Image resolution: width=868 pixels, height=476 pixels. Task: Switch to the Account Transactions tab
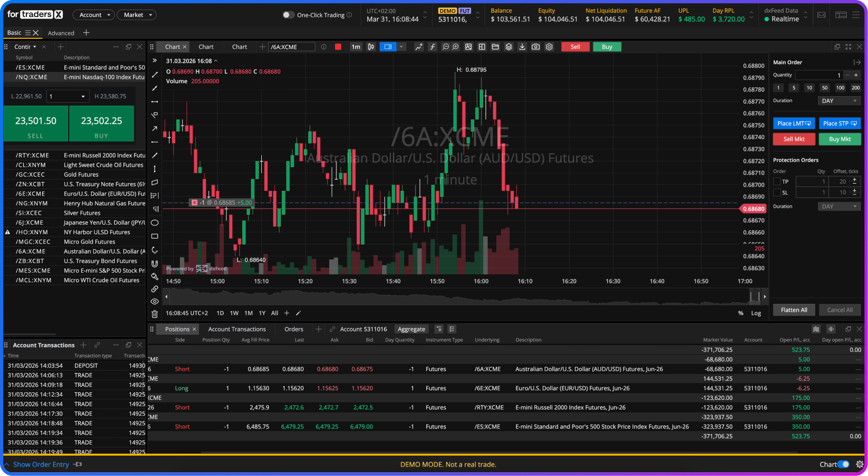[x=236, y=329]
